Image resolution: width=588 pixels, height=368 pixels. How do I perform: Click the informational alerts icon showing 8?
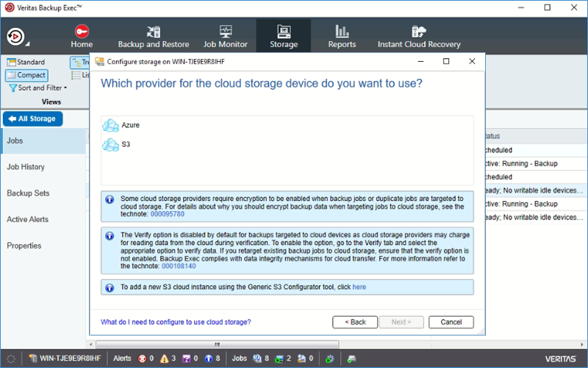coord(209,358)
